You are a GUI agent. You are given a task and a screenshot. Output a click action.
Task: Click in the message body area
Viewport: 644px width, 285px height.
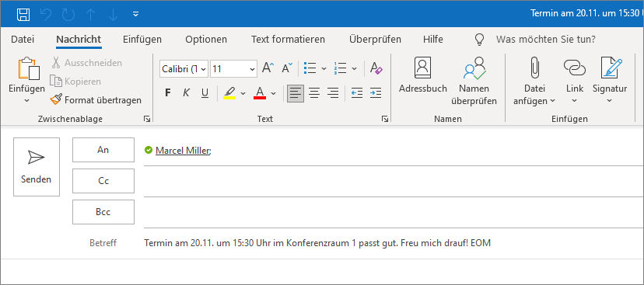pos(322,271)
